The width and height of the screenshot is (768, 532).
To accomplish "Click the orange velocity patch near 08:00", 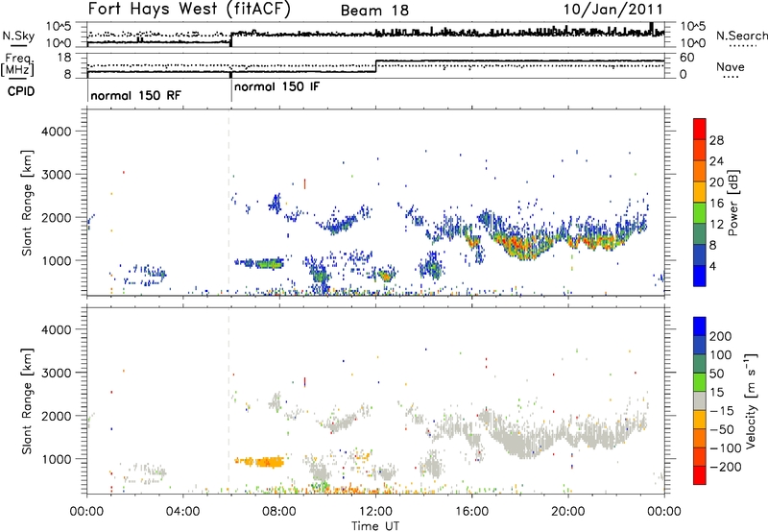I will [269, 462].
